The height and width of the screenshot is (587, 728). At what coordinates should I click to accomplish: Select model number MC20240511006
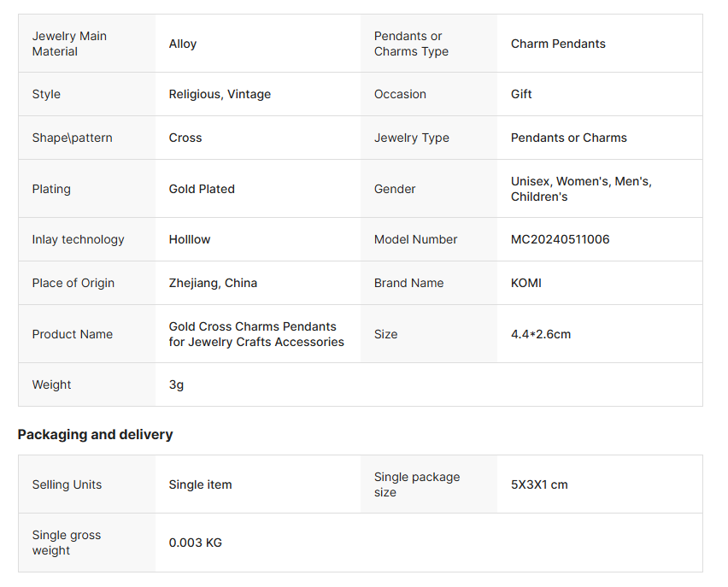561,239
